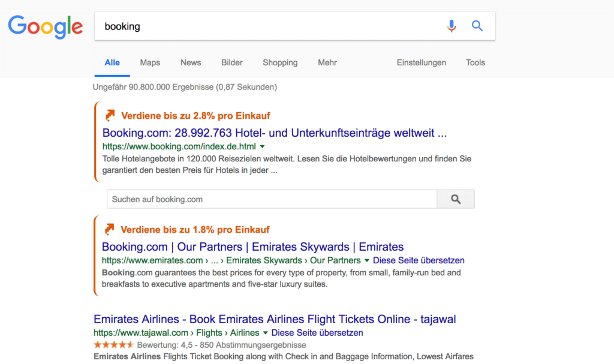Open dropdown arrow next to tajawal Airlines breadcrumb
The width and height of the screenshot is (614, 364).
[x=265, y=333]
